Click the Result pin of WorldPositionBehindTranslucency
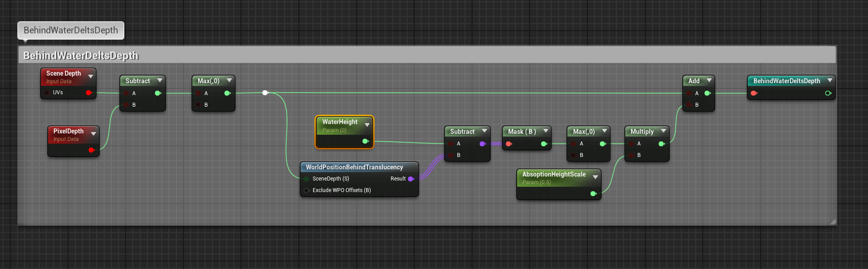Screen dimensions: 868x269 411,179
